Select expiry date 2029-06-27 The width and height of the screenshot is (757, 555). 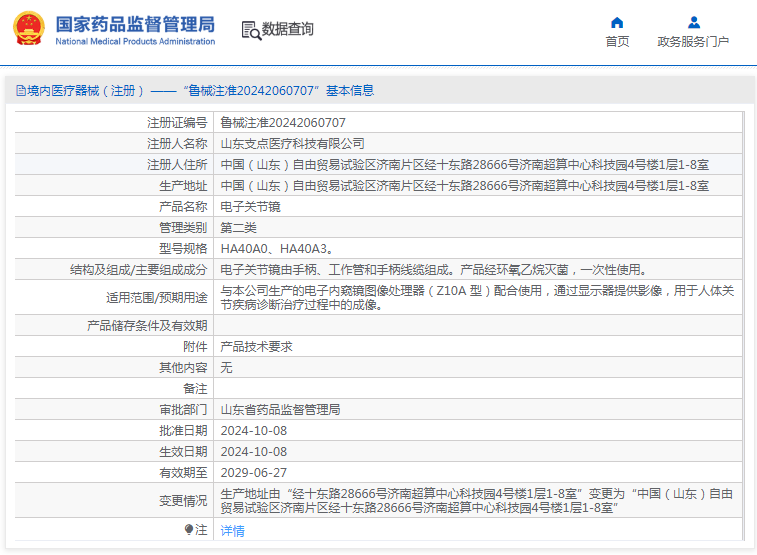pyautogui.click(x=254, y=472)
